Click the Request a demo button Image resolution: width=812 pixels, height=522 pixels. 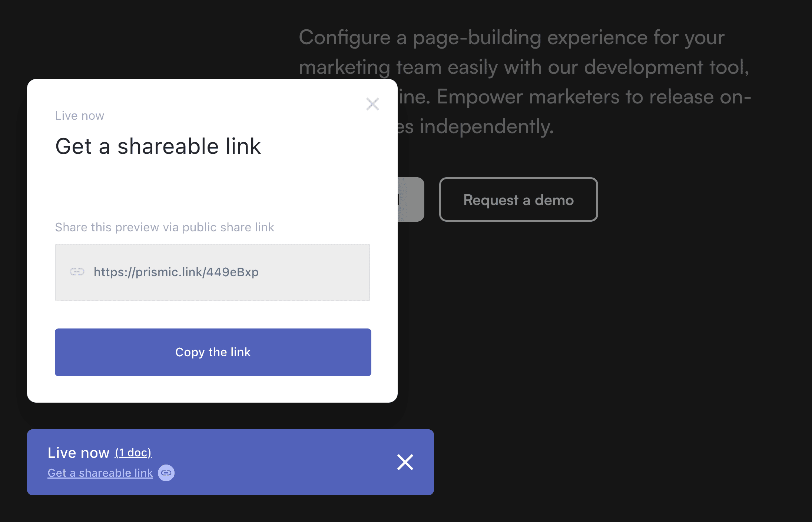pos(518,200)
